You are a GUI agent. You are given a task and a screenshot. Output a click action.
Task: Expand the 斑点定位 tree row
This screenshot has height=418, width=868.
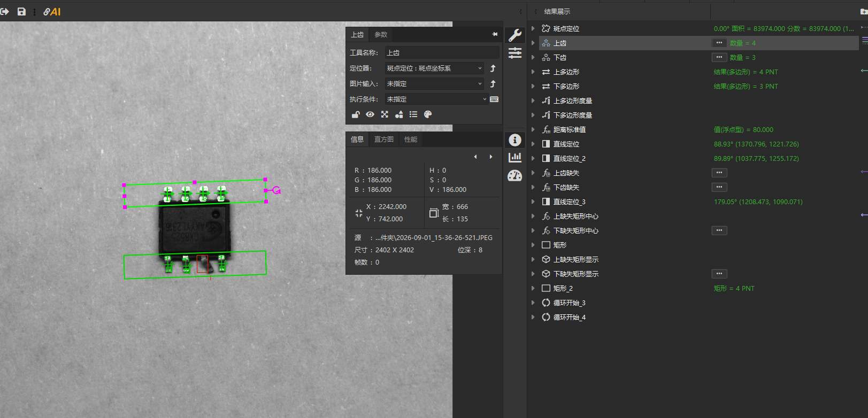(533, 28)
